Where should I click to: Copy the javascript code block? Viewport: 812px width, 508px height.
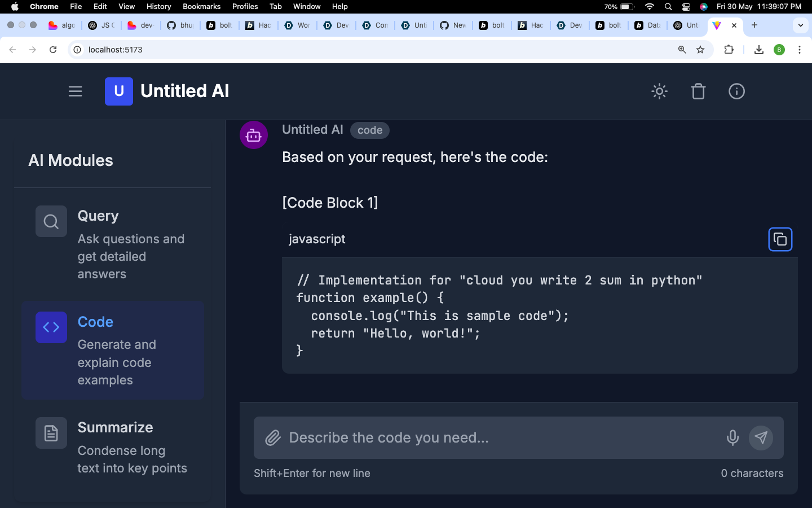(x=780, y=239)
